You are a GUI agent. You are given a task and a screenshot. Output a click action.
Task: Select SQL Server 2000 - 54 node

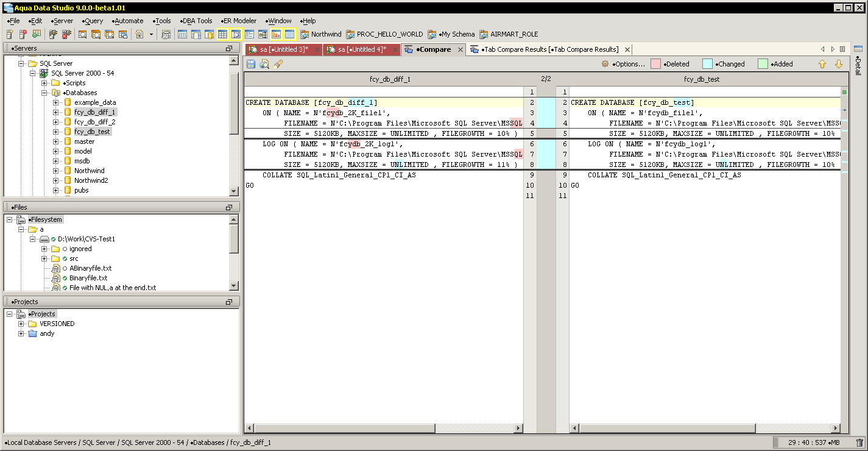(x=82, y=73)
